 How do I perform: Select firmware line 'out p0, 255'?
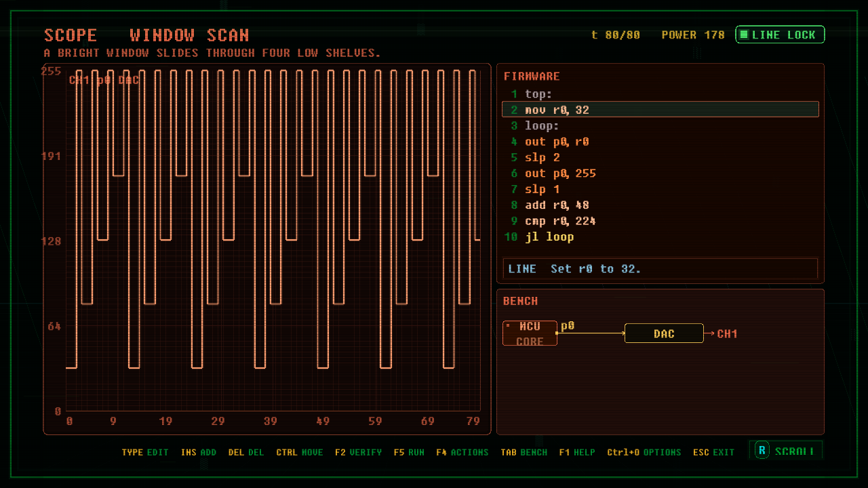coord(660,174)
